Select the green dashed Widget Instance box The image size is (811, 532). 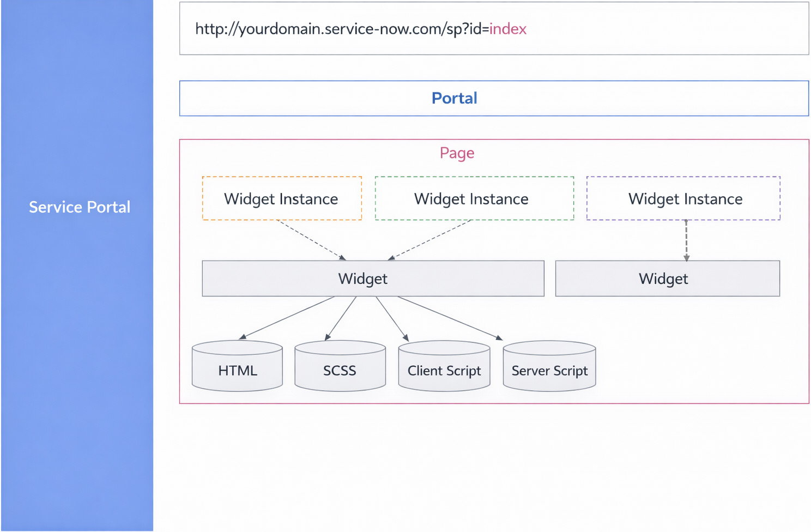click(474, 198)
